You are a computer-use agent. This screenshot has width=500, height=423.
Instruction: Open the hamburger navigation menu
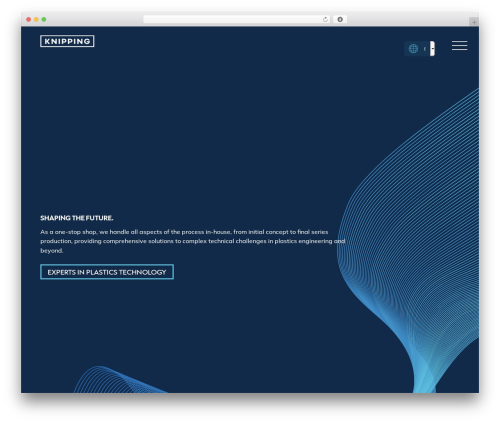coord(459,46)
